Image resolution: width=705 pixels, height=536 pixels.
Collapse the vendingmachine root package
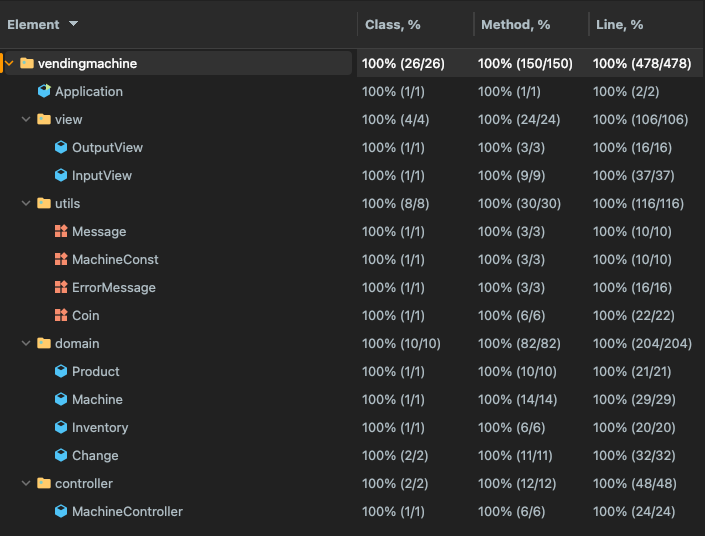pos(10,63)
